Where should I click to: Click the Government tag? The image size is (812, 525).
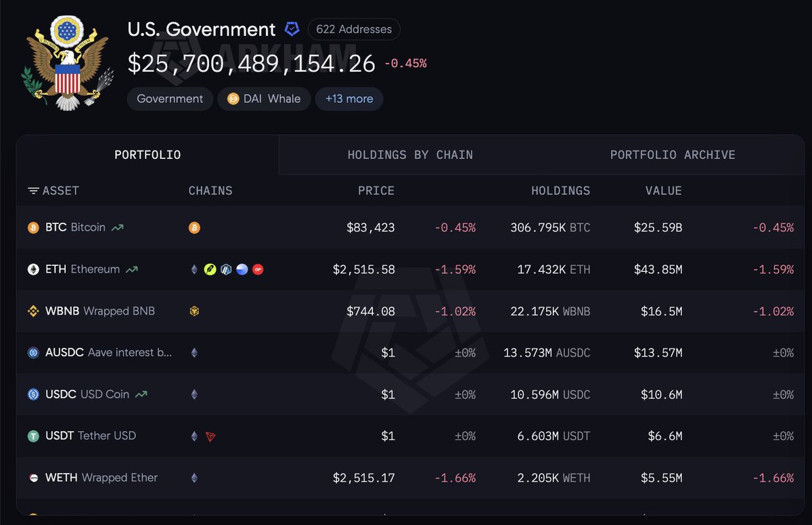click(170, 99)
